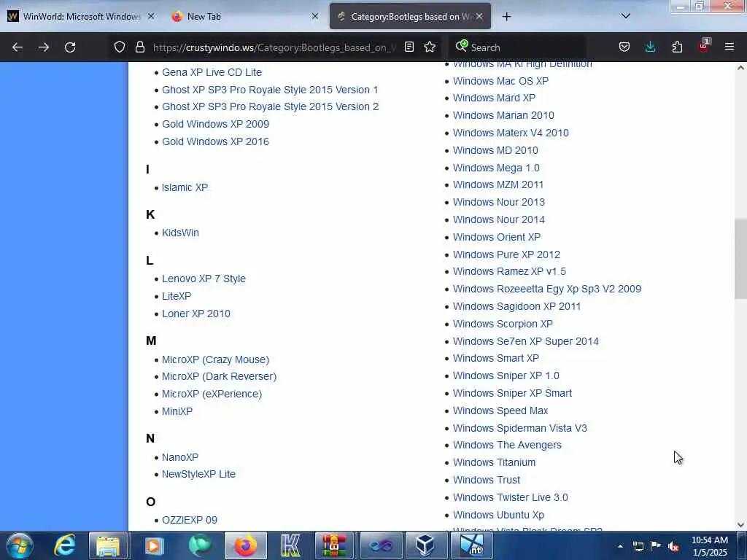The height and width of the screenshot is (560, 747).
Task: Bookmark this page with the star icon
Action: click(430, 47)
